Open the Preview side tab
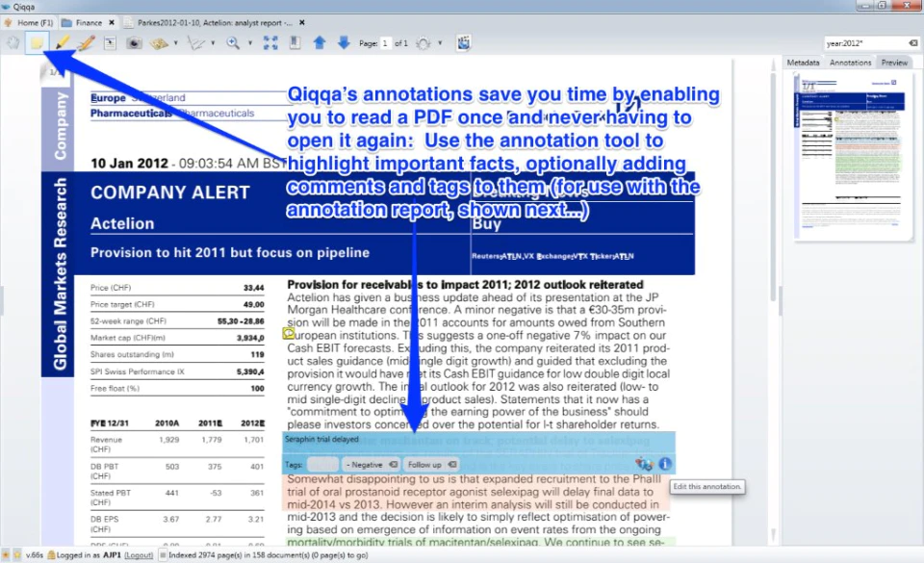924x563 pixels. pyautogui.click(x=894, y=63)
